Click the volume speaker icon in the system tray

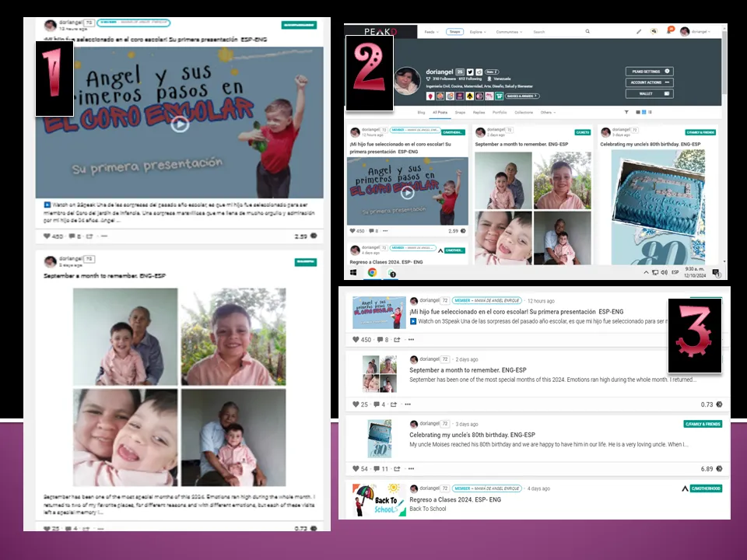(664, 272)
